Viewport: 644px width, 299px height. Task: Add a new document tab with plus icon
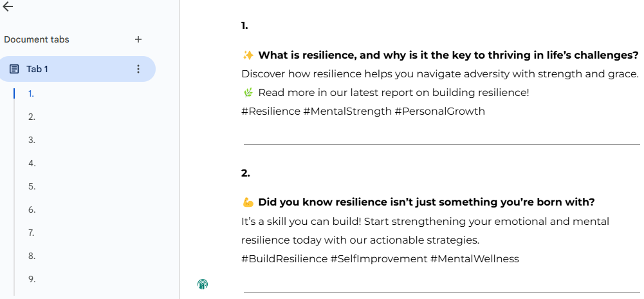138,39
